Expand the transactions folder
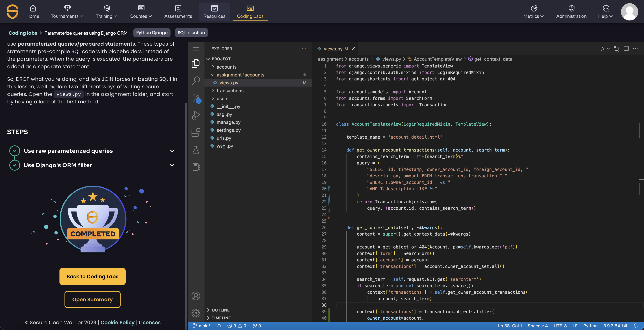Viewport: 644px width, 330px height. click(x=230, y=91)
